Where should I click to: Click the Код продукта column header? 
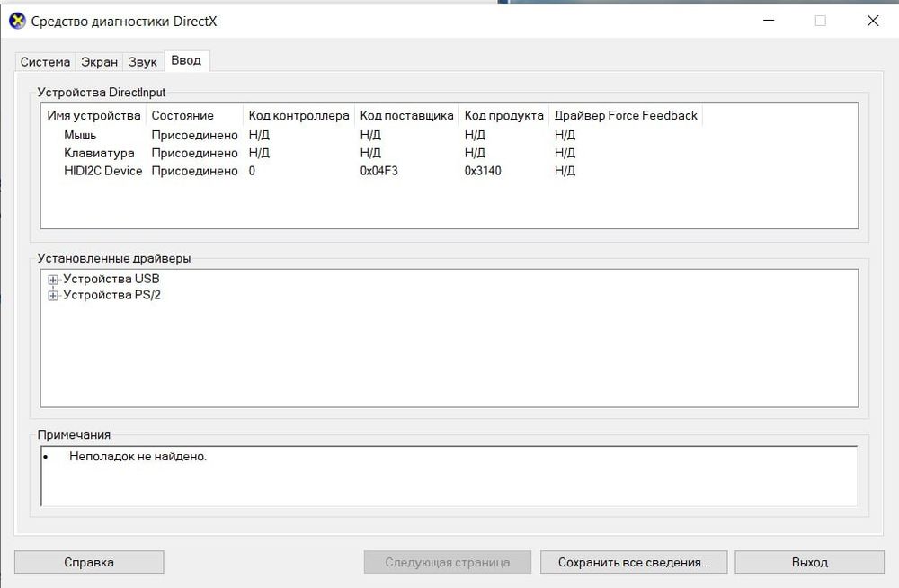pyautogui.click(x=504, y=115)
